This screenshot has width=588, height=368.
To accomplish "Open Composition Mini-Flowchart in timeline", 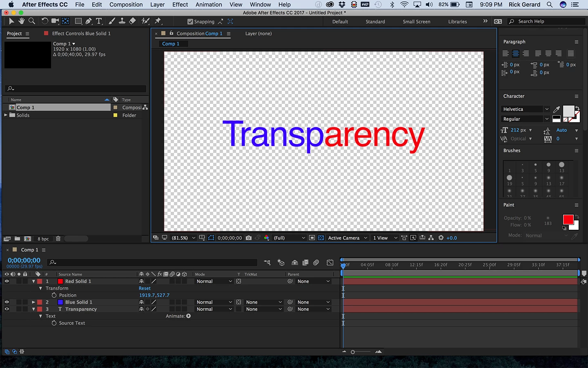I will (x=267, y=263).
